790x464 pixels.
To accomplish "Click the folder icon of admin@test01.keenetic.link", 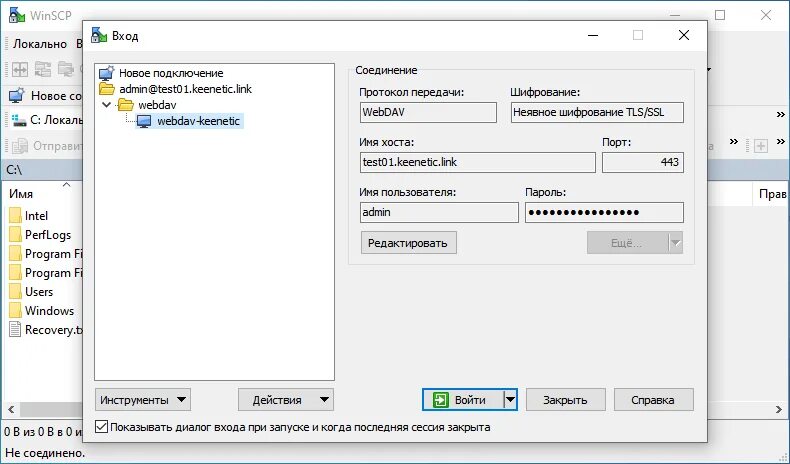I will 107,89.
